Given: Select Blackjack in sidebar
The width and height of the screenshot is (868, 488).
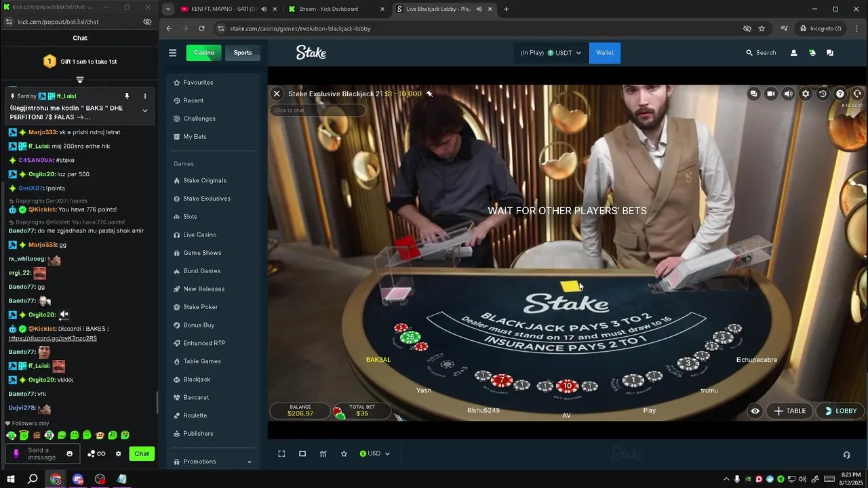Looking at the screenshot, I should [x=197, y=380].
